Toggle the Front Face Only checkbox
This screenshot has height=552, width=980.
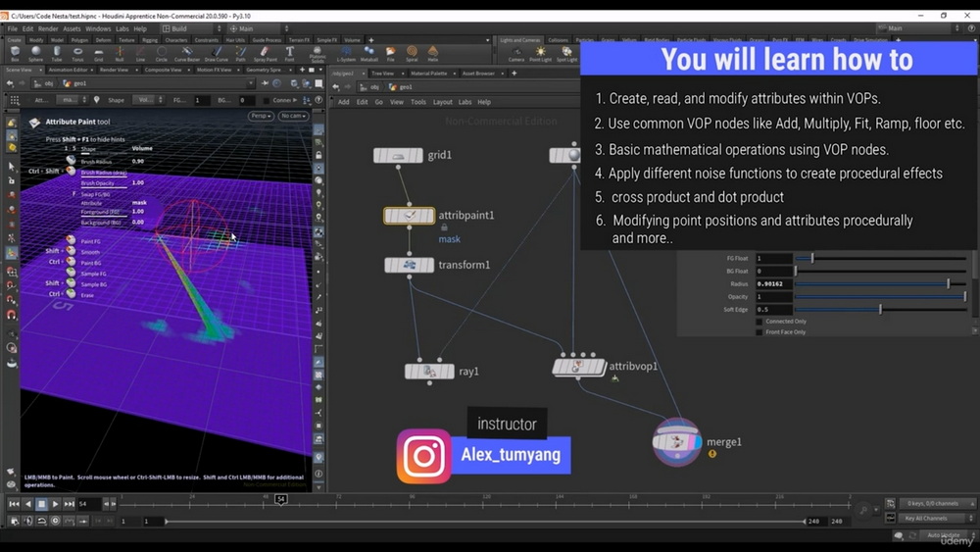click(759, 332)
